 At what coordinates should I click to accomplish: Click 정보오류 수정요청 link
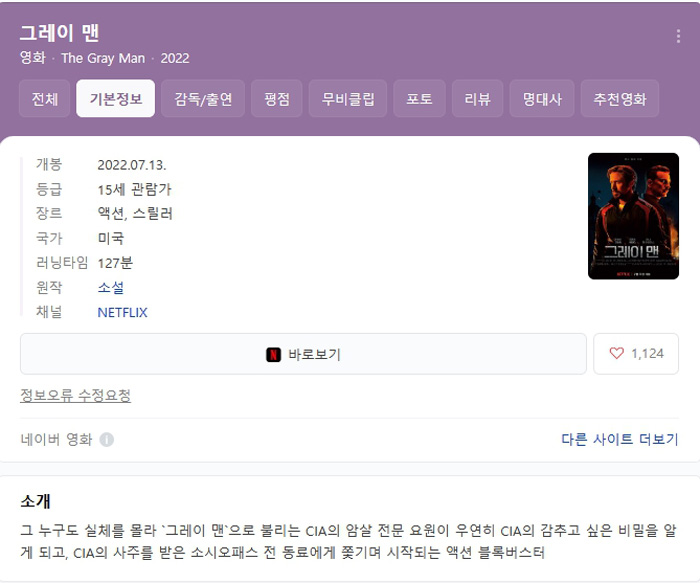pyautogui.click(x=75, y=395)
